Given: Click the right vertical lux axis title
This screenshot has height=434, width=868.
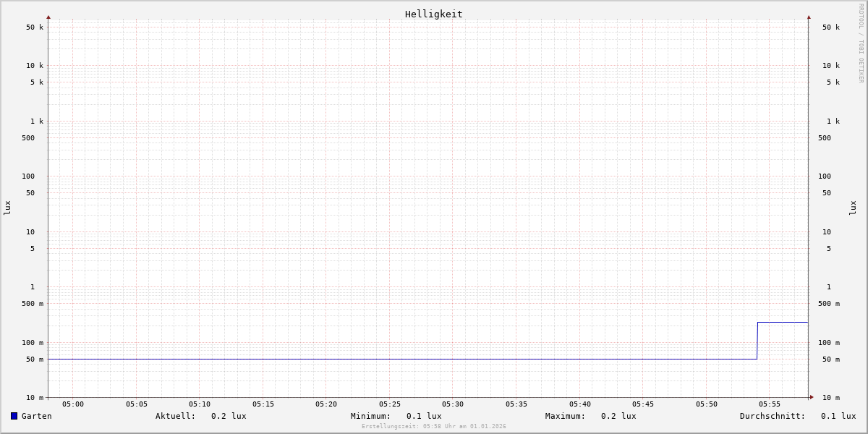Looking at the screenshot, I should click(853, 208).
